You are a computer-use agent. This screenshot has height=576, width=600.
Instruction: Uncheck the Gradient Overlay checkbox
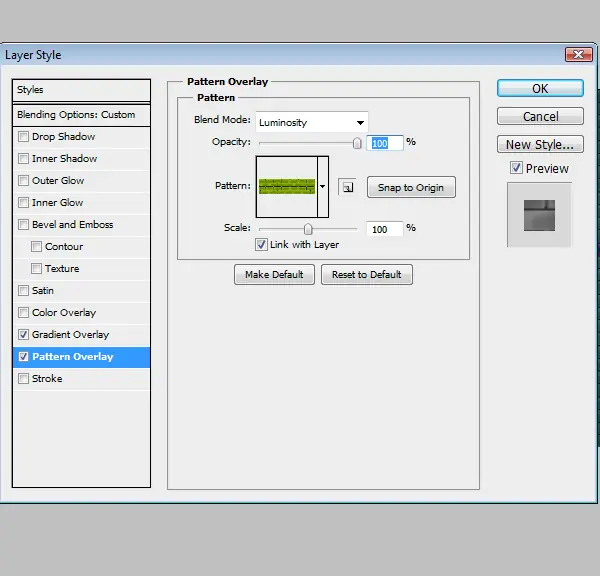tap(23, 335)
